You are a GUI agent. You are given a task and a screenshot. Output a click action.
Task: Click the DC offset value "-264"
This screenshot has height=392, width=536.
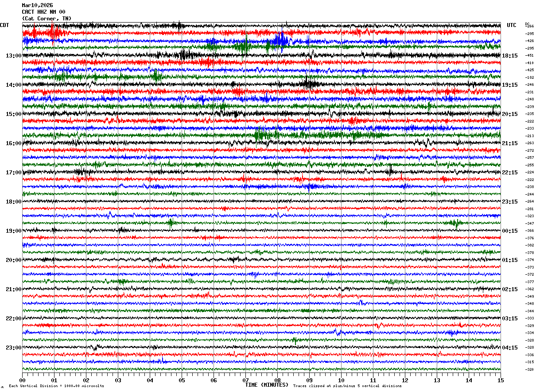coord(529,202)
